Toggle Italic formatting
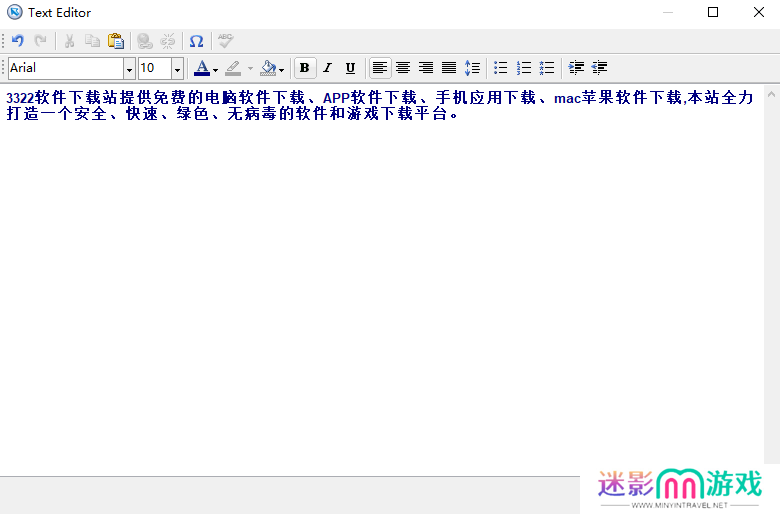This screenshot has height=514, width=780. pos(327,68)
